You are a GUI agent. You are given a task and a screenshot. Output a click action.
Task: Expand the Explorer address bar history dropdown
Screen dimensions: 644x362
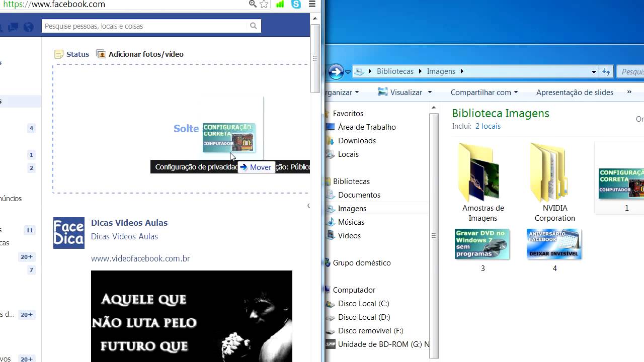point(594,72)
